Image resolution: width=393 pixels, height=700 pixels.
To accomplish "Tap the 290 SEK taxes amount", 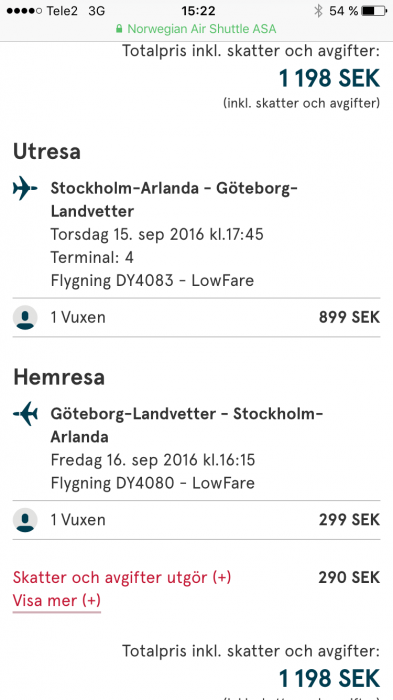I will point(349,577).
